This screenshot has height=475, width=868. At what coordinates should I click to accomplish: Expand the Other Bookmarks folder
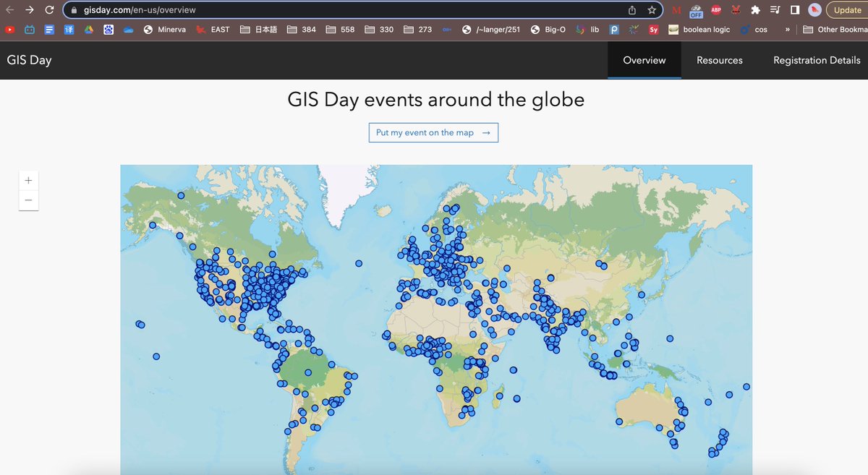[x=835, y=30]
